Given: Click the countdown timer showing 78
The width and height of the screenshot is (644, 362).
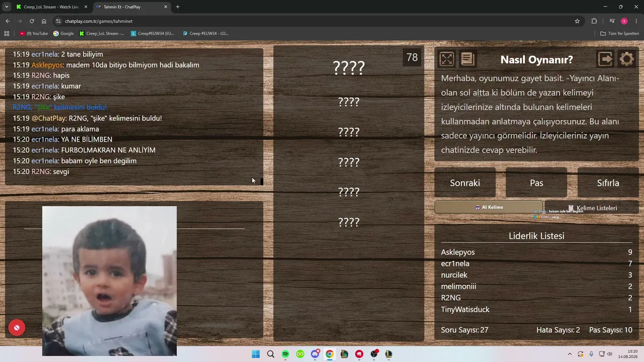Looking at the screenshot, I should coord(412,57).
